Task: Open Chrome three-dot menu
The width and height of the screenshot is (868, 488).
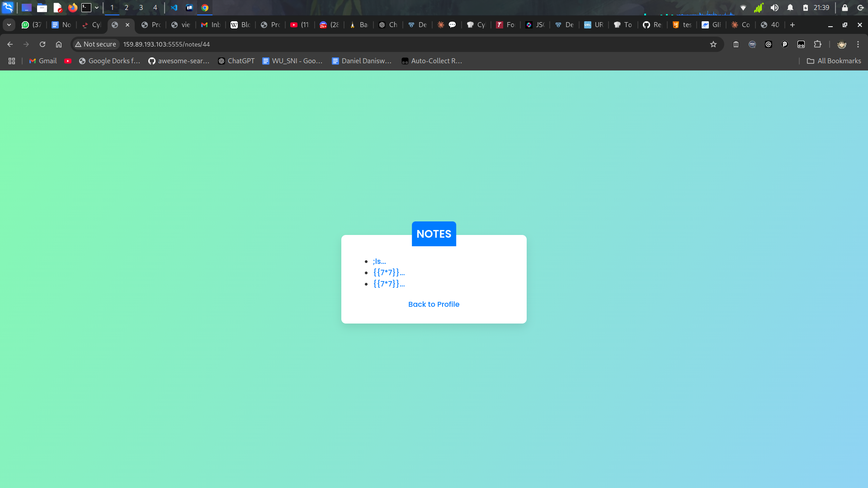Action: pyautogui.click(x=858, y=44)
